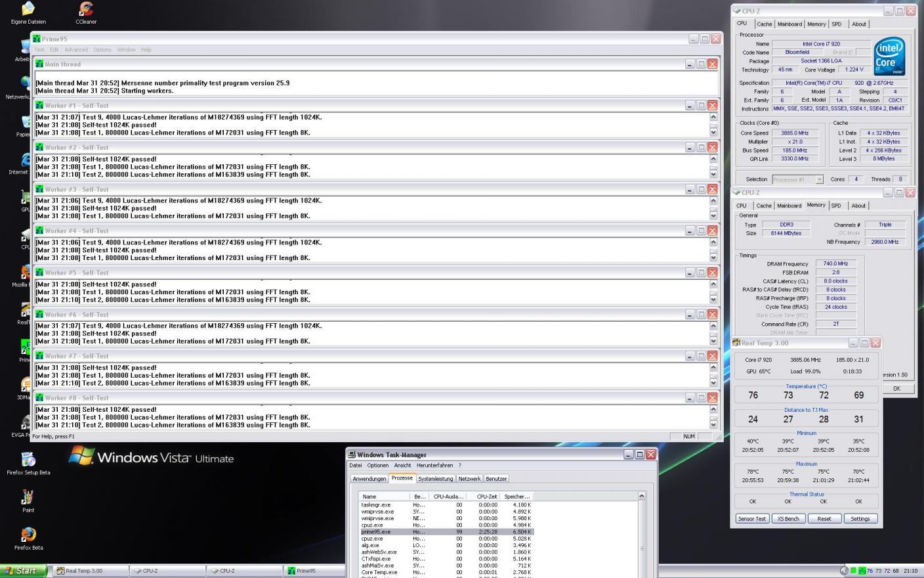Select taskmgr.exe process row
This screenshot has height=578, width=924.
click(446, 505)
